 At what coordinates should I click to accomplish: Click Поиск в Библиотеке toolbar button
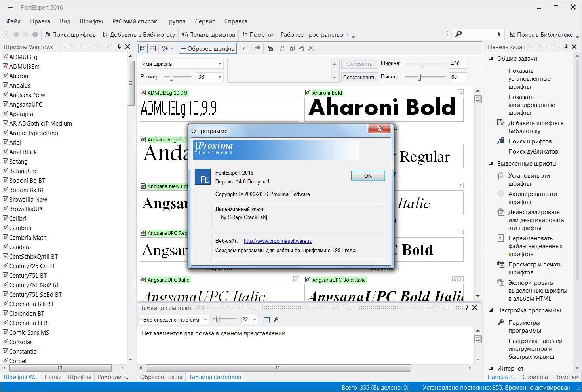[x=541, y=34]
